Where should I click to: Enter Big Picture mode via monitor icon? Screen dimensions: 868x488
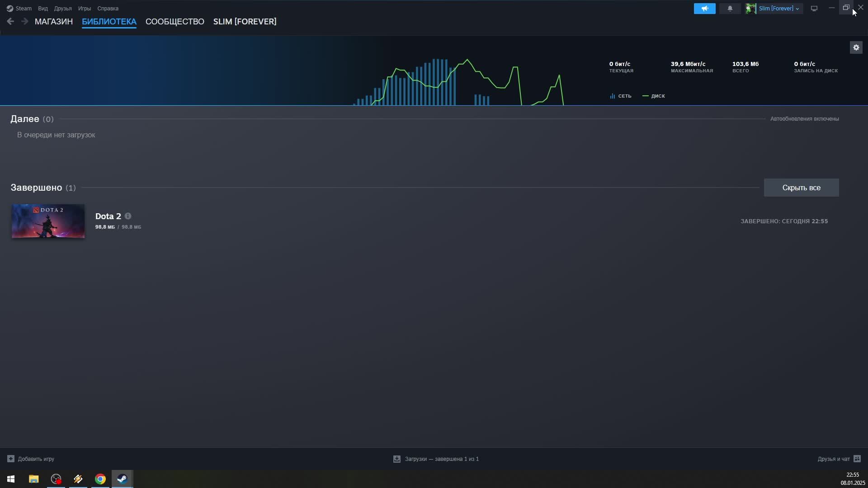click(x=814, y=9)
